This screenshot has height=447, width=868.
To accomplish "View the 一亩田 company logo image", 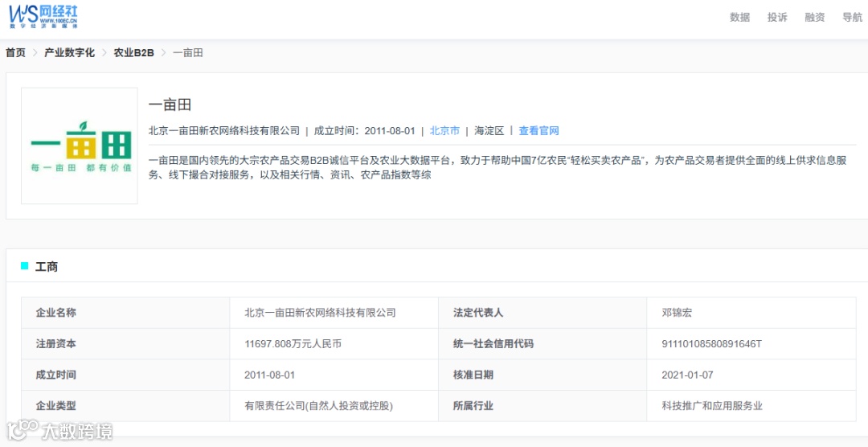I will click(x=79, y=146).
